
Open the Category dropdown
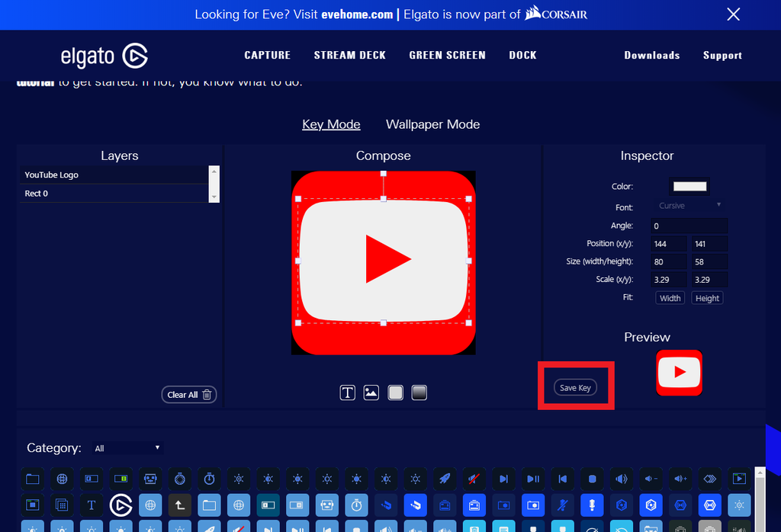[x=127, y=448]
